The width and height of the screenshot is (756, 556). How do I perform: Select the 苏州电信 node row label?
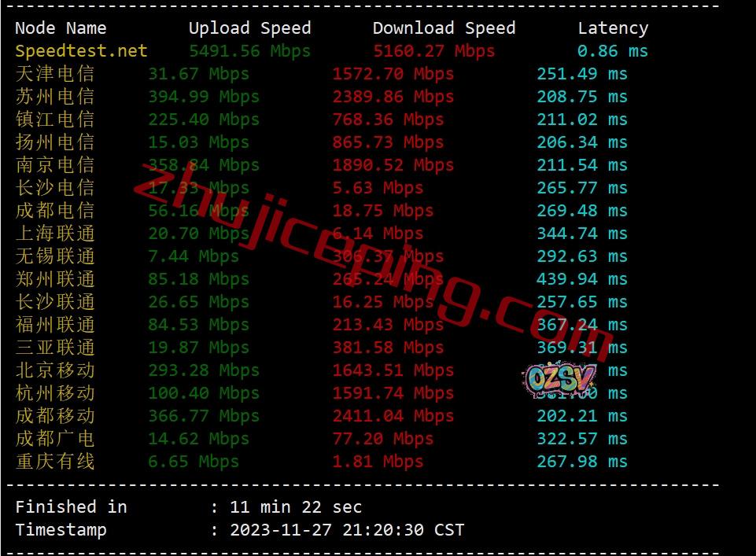55,97
